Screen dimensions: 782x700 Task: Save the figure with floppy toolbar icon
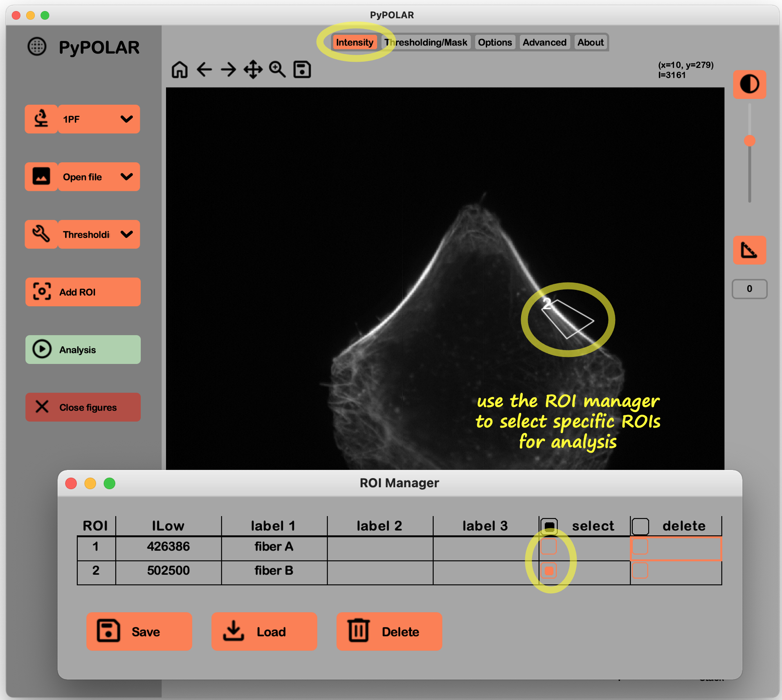[x=302, y=70]
